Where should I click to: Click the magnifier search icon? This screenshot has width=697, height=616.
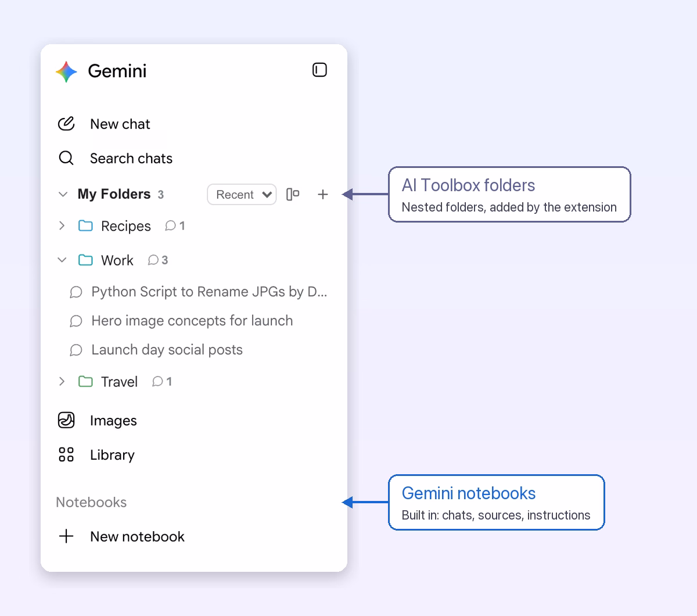tap(66, 158)
